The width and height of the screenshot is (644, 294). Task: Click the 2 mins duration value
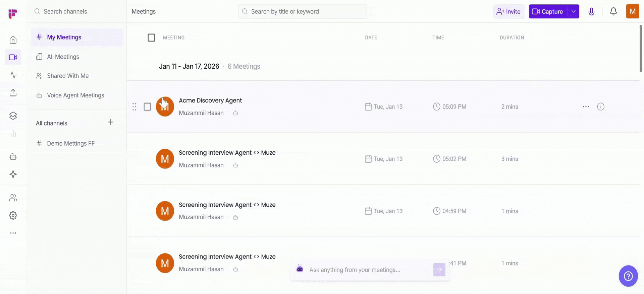[509, 107]
